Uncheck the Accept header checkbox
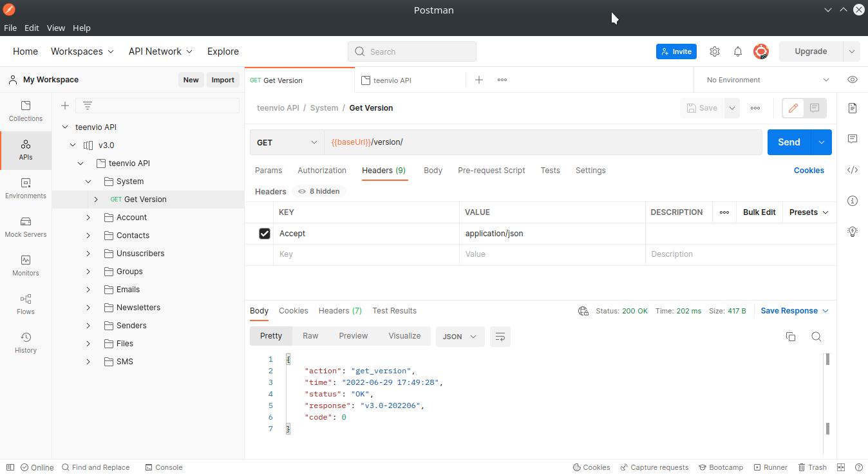Viewport: 868px width, 475px height. point(264,234)
